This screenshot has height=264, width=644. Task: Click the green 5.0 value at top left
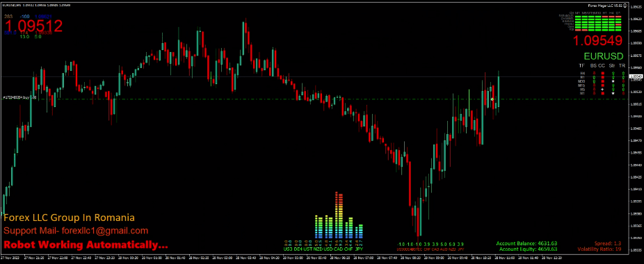pos(38,37)
